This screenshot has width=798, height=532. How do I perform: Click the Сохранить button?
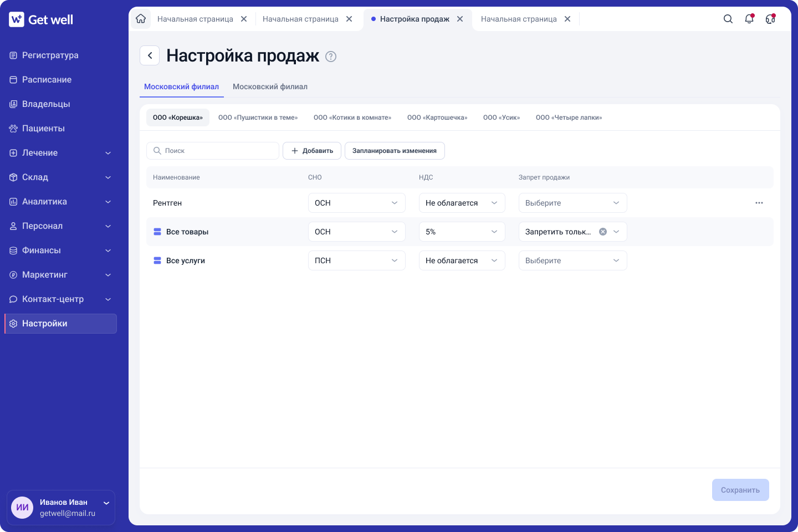(740, 490)
